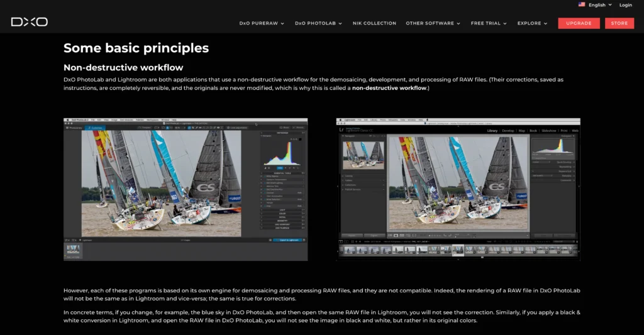The height and width of the screenshot is (335, 644).
Task: Expand the Free Trial menu
Action: tap(489, 23)
